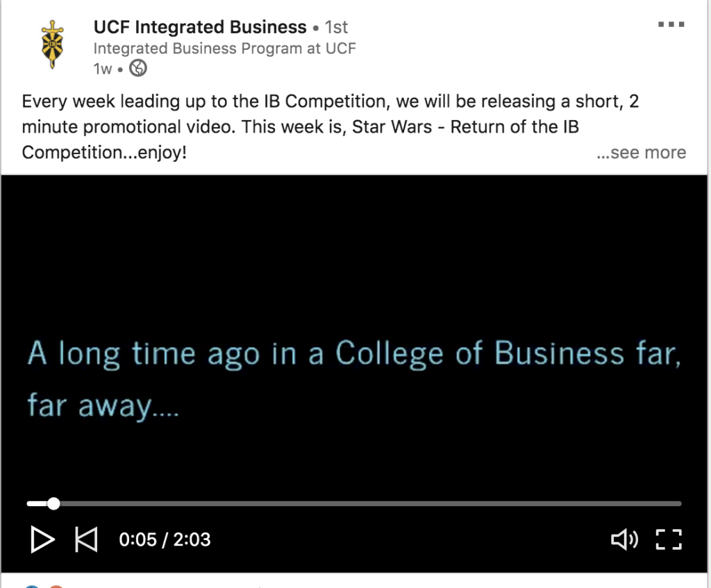The width and height of the screenshot is (711, 588).
Task: Click the globe public visibility icon
Action: [139, 69]
